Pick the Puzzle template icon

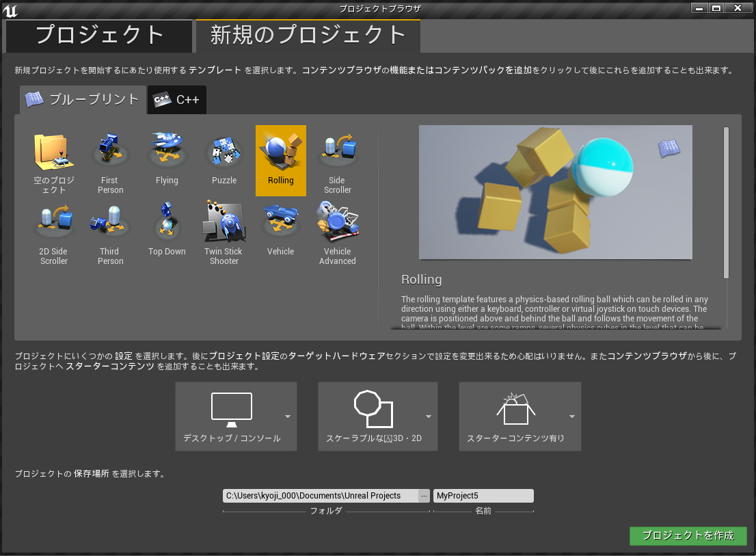point(224,151)
